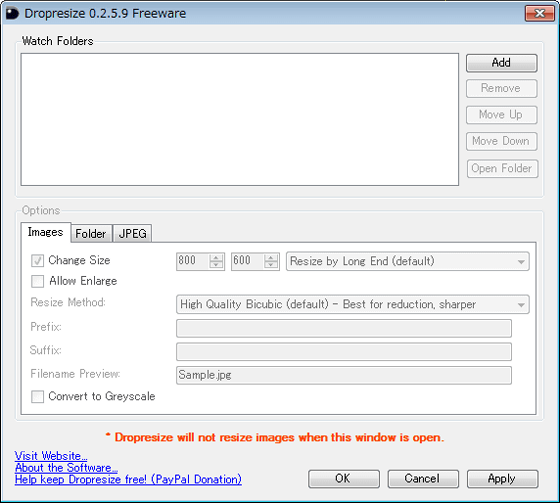This screenshot has width=560, height=503.
Task: Open the About the Software link
Action: coord(66,468)
